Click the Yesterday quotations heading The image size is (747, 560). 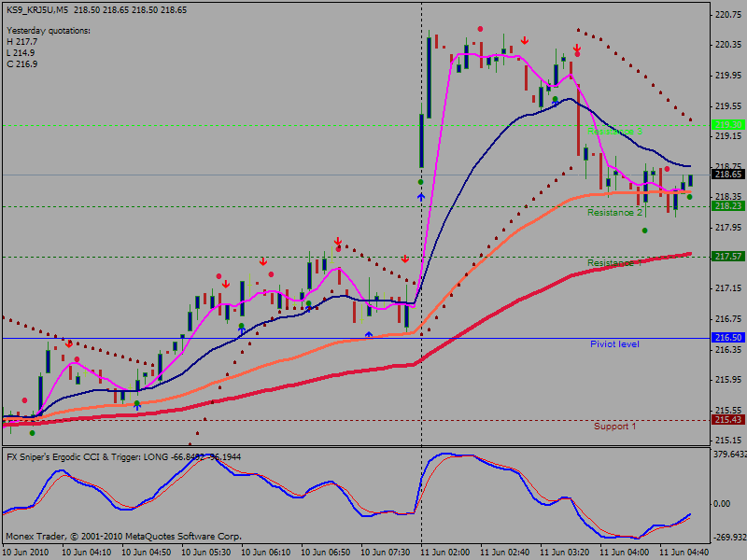pos(49,31)
